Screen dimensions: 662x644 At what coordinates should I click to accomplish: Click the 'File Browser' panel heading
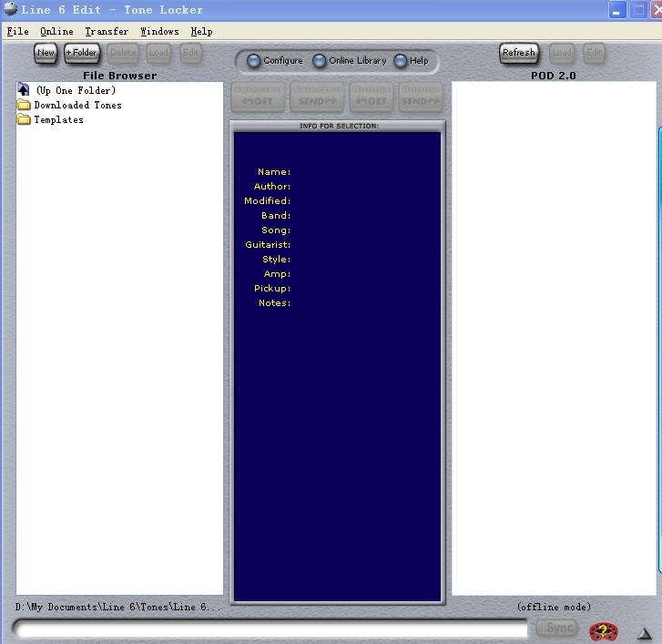(120, 76)
